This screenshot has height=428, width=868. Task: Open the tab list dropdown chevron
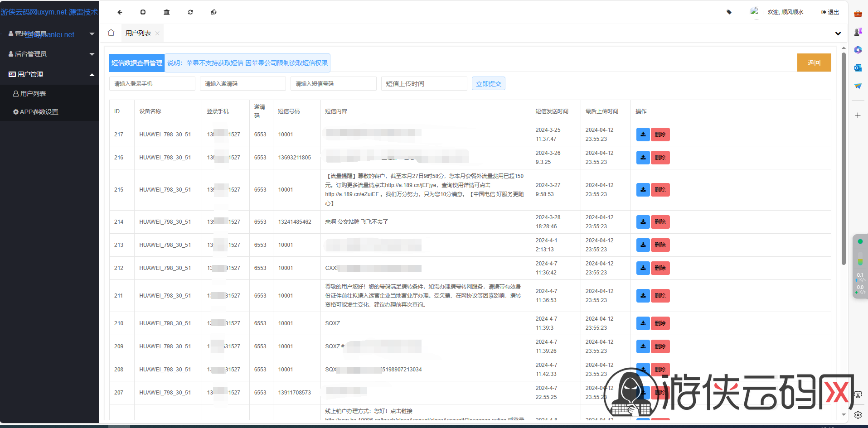838,34
